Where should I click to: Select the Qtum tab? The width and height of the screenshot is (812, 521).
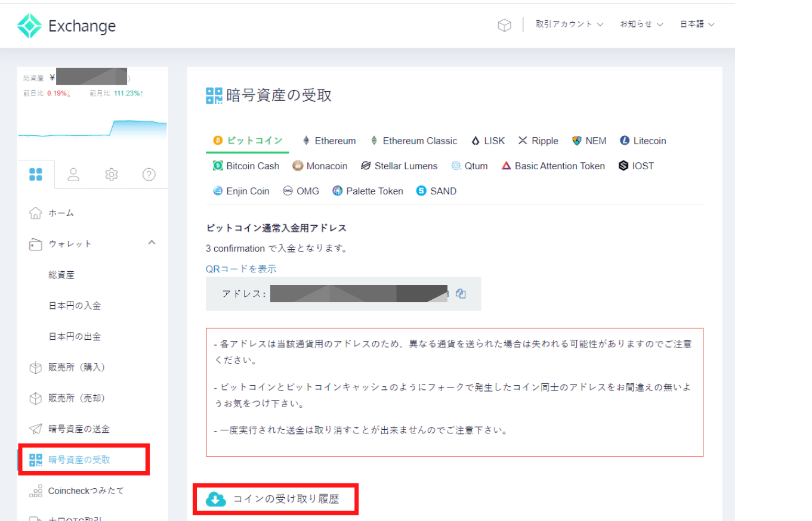click(470, 166)
